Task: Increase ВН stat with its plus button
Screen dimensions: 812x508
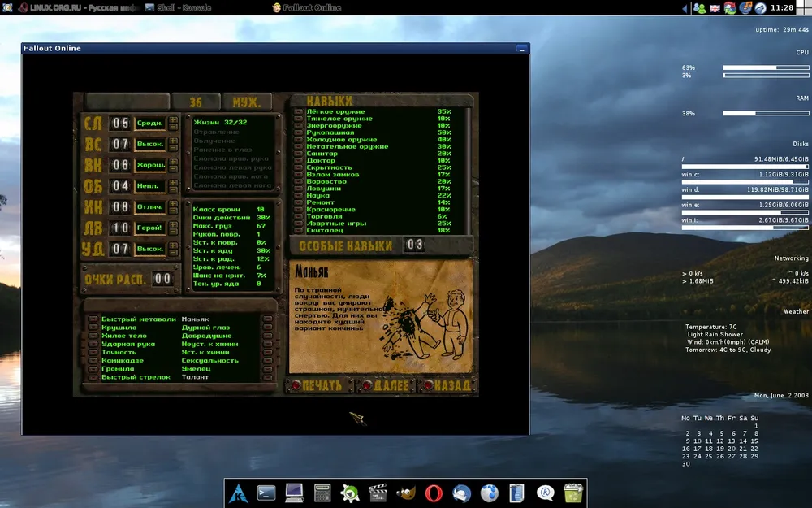Action: click(173, 162)
